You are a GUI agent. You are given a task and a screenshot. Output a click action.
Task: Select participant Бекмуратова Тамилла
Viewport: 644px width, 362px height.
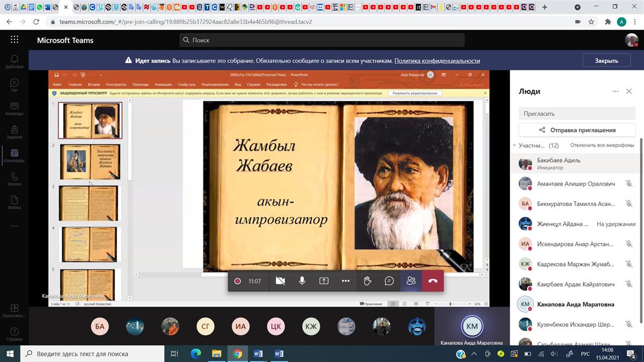(x=575, y=204)
